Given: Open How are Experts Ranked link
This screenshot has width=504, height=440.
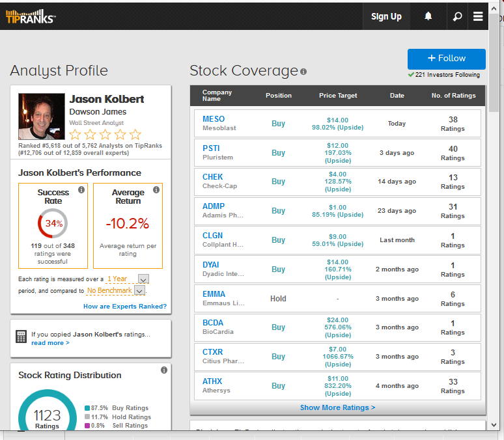Looking at the screenshot, I should pos(124,307).
